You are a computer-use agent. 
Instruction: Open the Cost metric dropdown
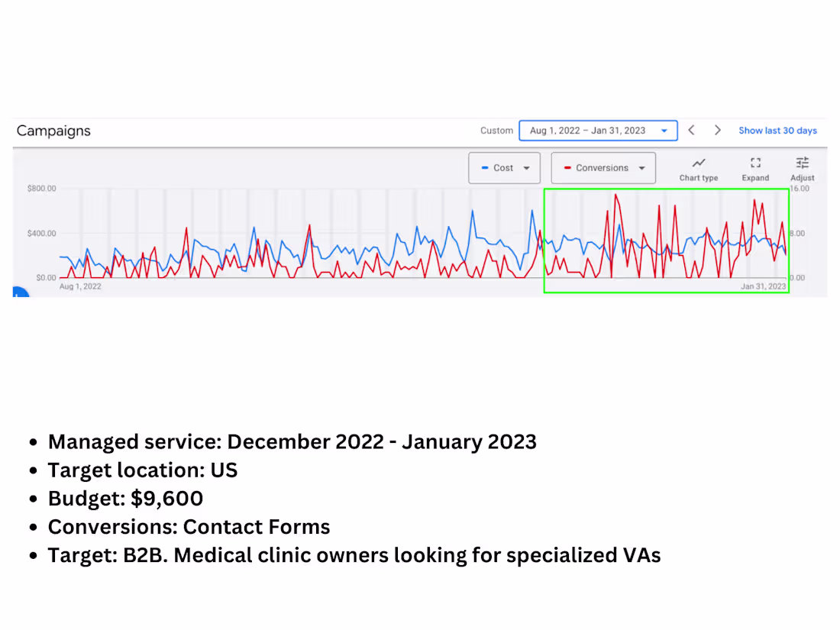525,167
